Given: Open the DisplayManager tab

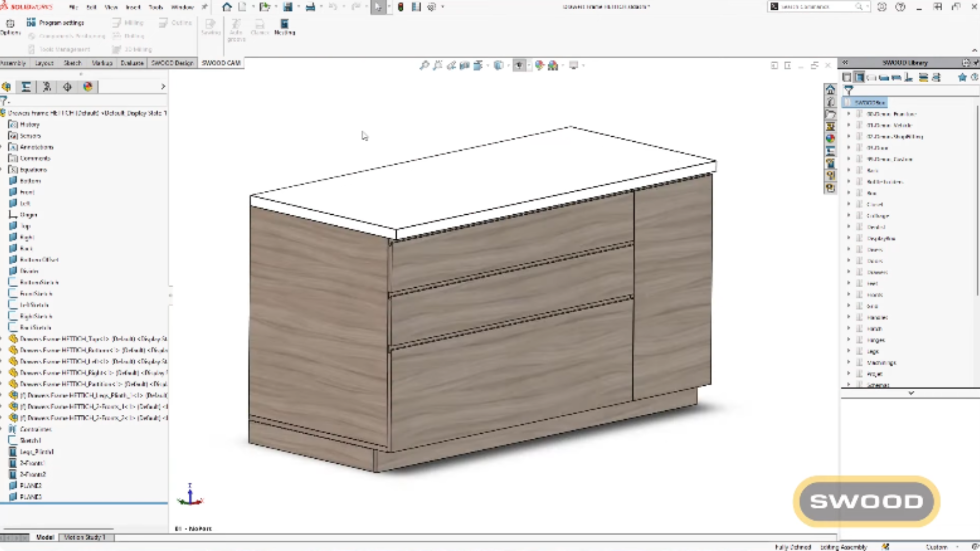Looking at the screenshot, I should point(88,87).
